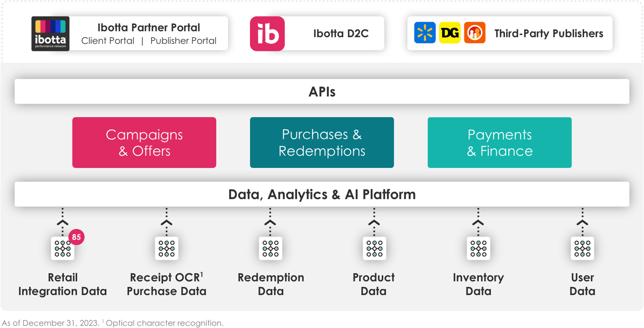Click the Redemption Data node icon
Screen dimensions: 644x328
point(270,248)
